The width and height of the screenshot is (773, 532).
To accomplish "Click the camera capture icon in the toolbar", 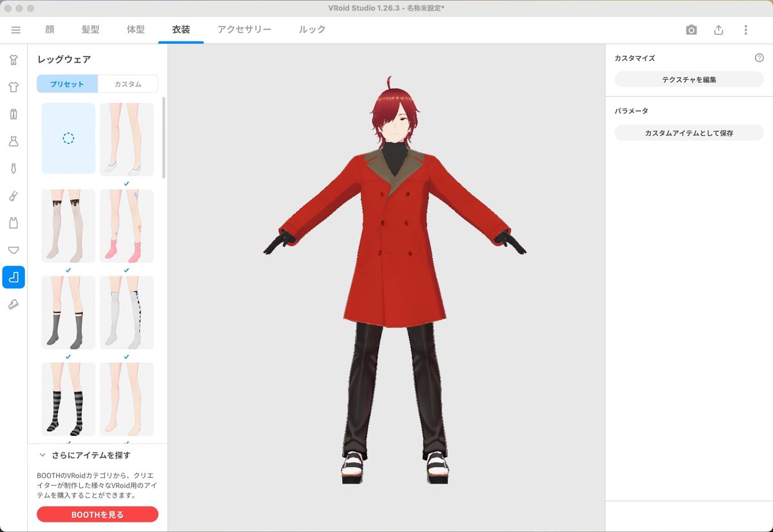I will 691,29.
